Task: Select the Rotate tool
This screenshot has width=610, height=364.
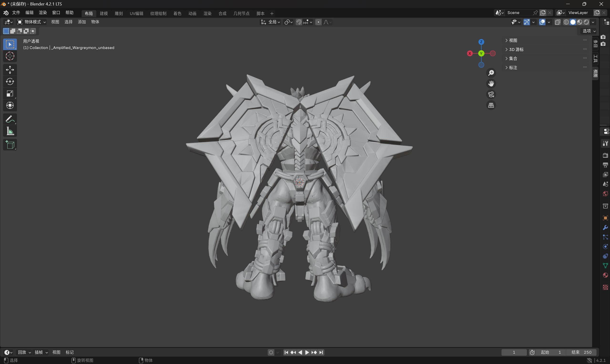Action: coord(10,82)
